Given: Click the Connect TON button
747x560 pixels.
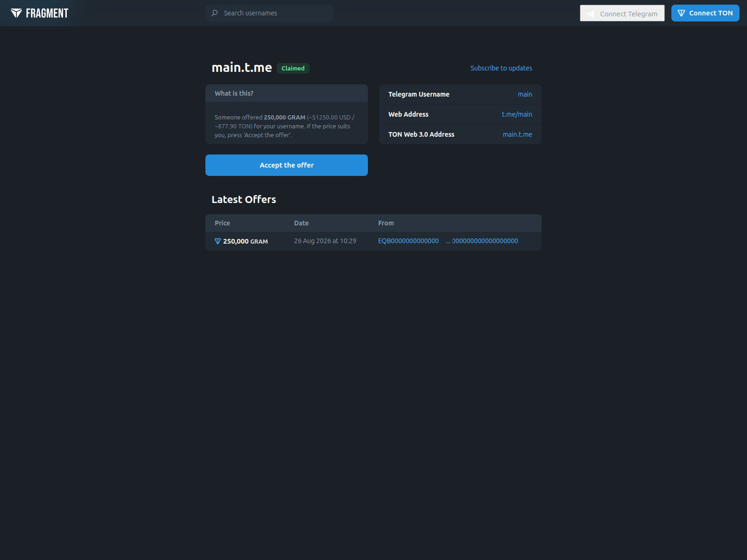Looking at the screenshot, I should [x=705, y=13].
